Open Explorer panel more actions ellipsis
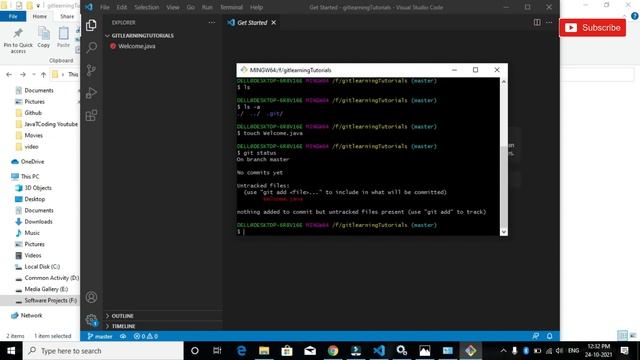The image size is (640, 360). coord(211,23)
